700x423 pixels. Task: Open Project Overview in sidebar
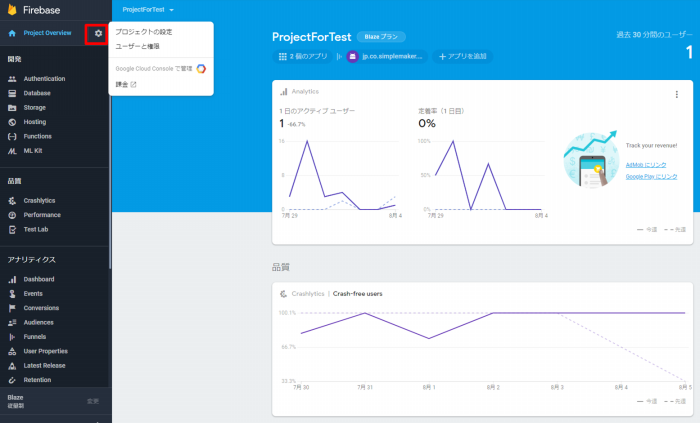pos(47,33)
